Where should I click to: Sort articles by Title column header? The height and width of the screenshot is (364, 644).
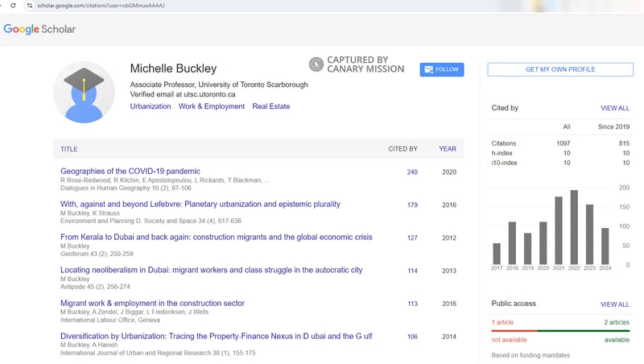tap(69, 149)
